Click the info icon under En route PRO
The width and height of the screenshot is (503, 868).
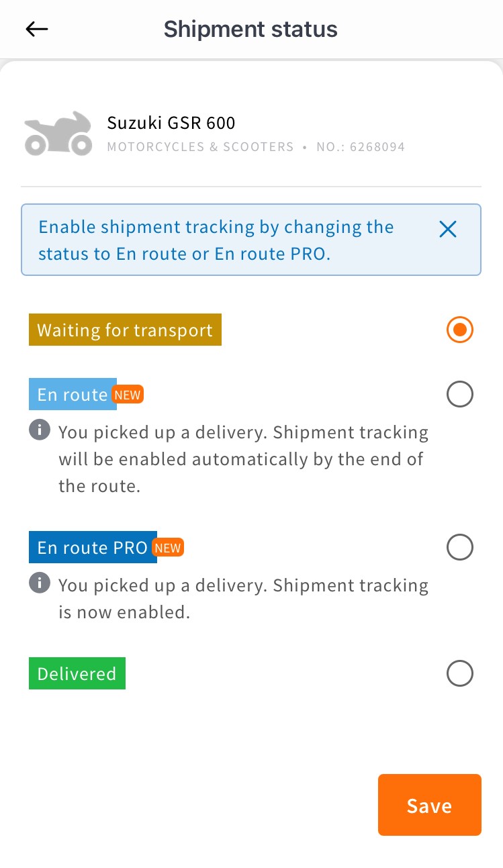(x=40, y=583)
